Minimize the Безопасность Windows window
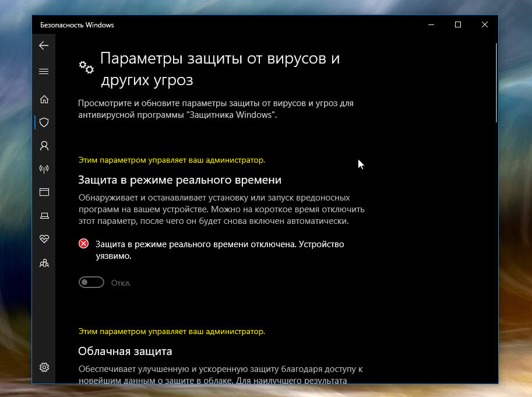532x397 pixels. (431, 24)
